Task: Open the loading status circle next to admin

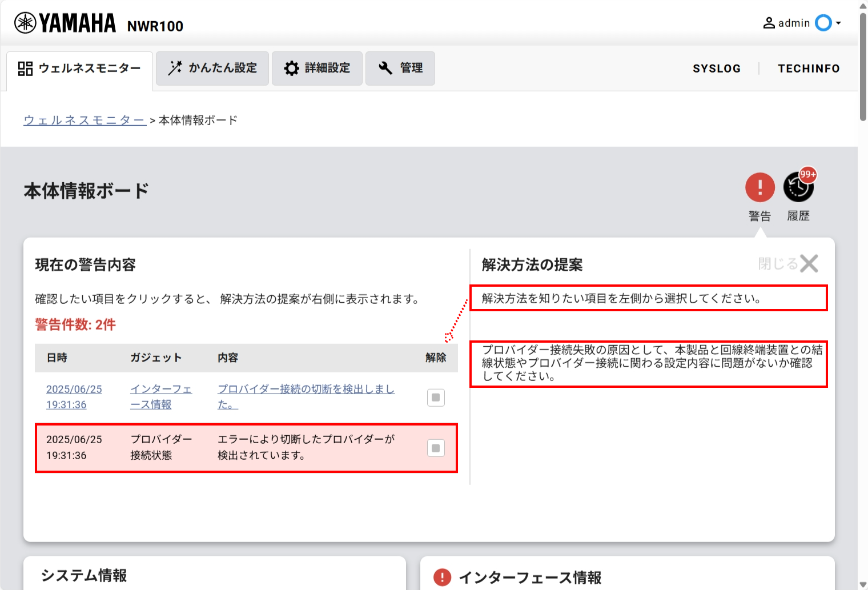Action: coord(822,23)
